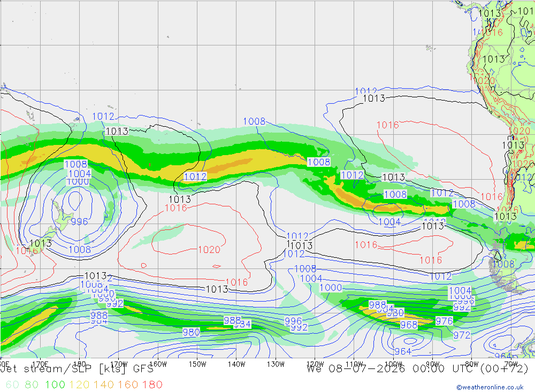The image size is (535, 392).
Task: Click the 180 knots legend value
Action: (x=152, y=385)
